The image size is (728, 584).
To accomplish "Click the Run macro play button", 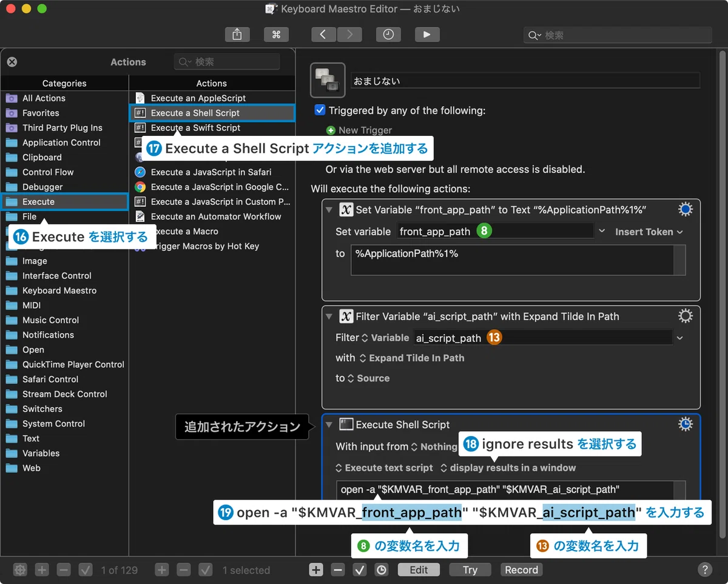I will click(427, 35).
